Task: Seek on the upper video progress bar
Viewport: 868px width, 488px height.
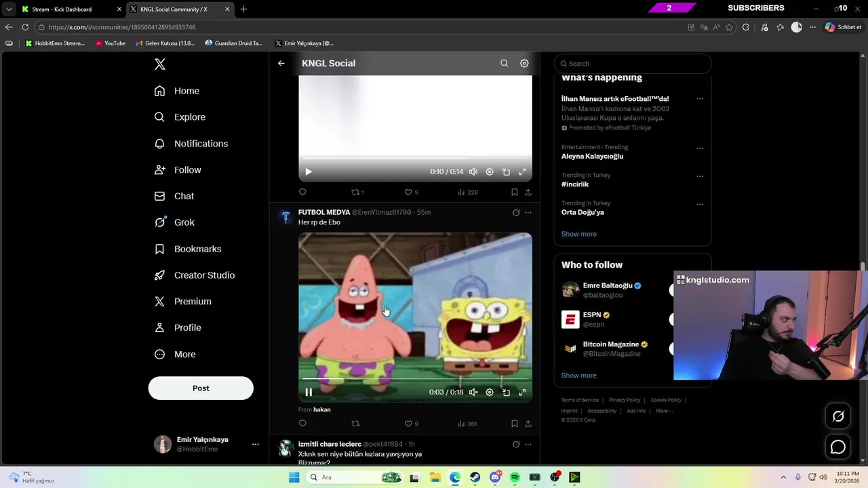Action: click(x=415, y=158)
